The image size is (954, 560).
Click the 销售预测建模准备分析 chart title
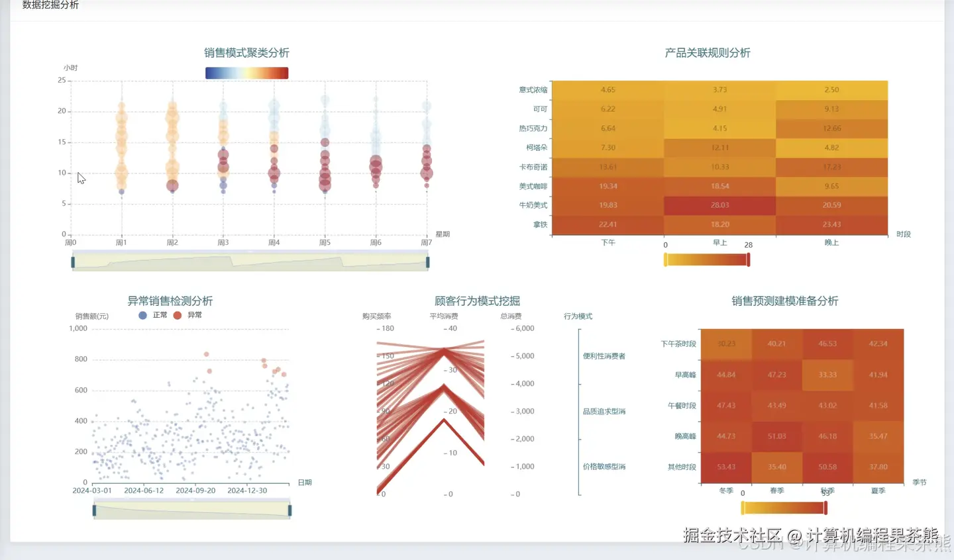point(785,301)
